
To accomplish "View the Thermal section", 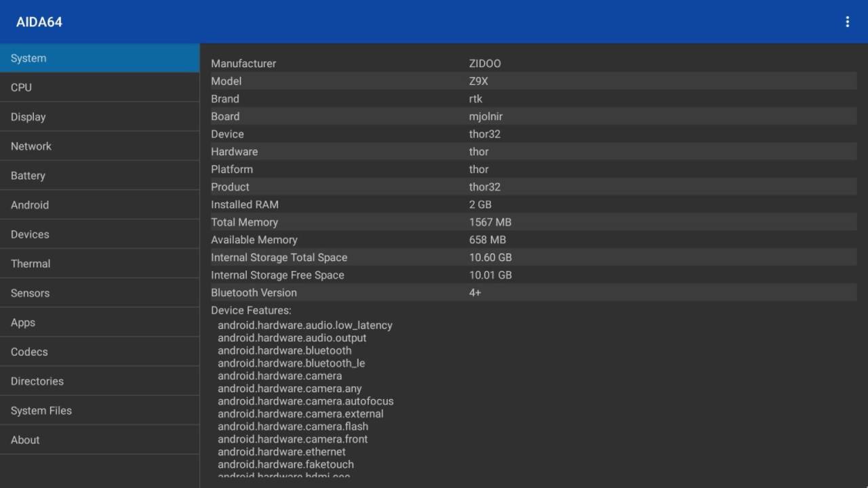I will (x=100, y=264).
